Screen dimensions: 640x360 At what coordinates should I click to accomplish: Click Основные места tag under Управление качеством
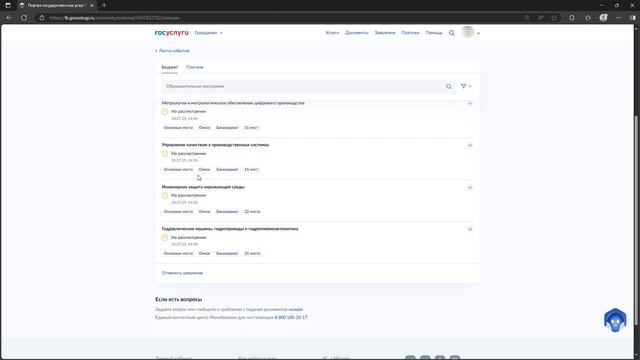tap(178, 169)
